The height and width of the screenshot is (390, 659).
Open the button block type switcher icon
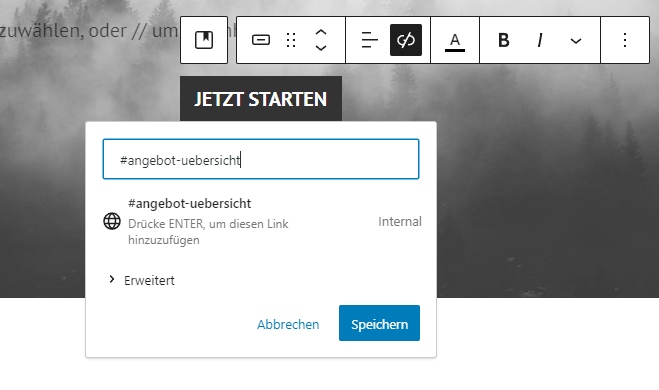click(x=261, y=40)
